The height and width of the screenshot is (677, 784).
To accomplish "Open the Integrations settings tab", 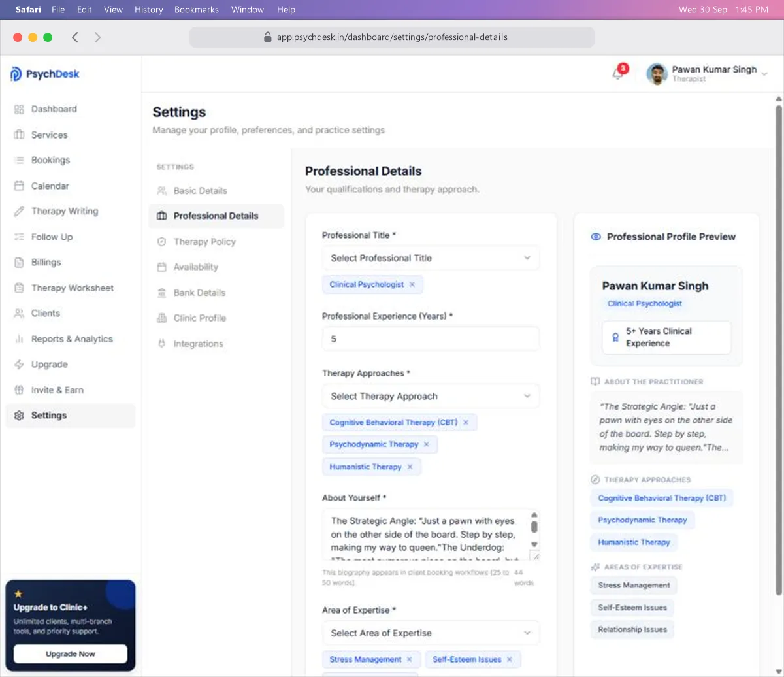I will point(216,344).
